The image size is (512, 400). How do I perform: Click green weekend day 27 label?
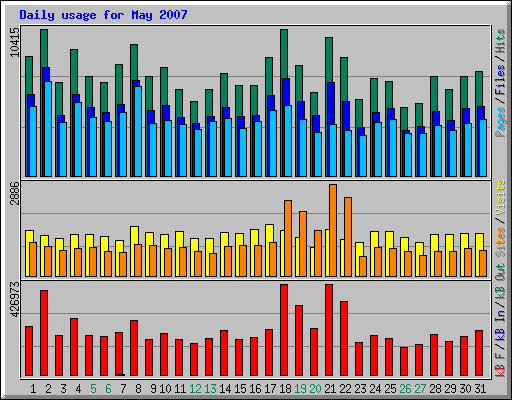[x=420, y=389]
